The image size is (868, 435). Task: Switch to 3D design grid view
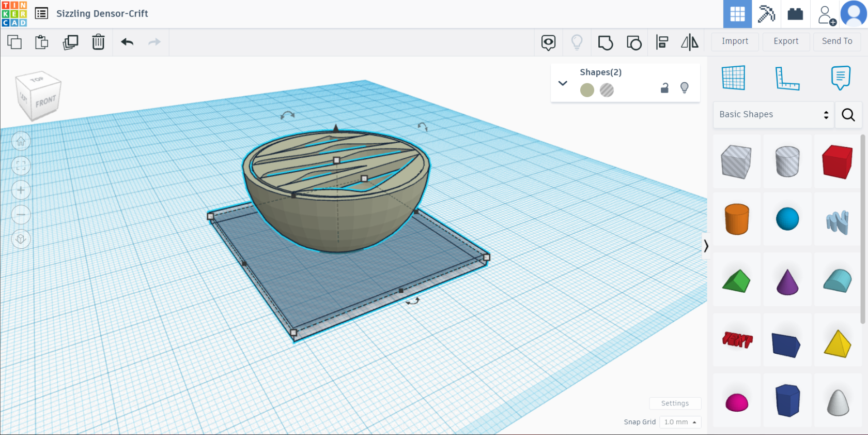(x=737, y=14)
